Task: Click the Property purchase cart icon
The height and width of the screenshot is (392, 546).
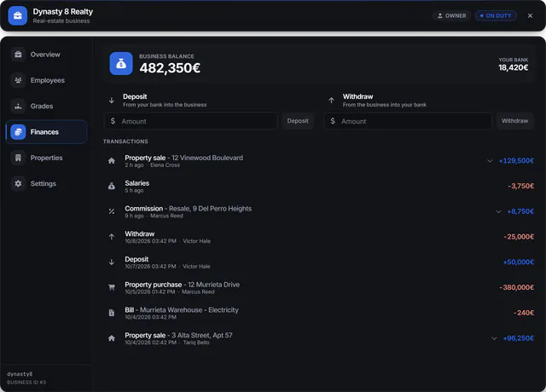Action: click(112, 287)
